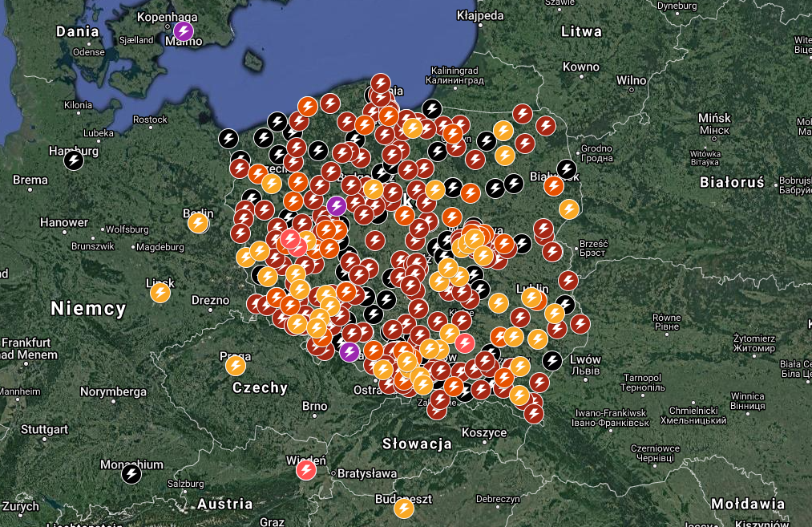Select the dark red marker left of Brześć label
This screenshot has width=812, height=527.
pos(552,253)
